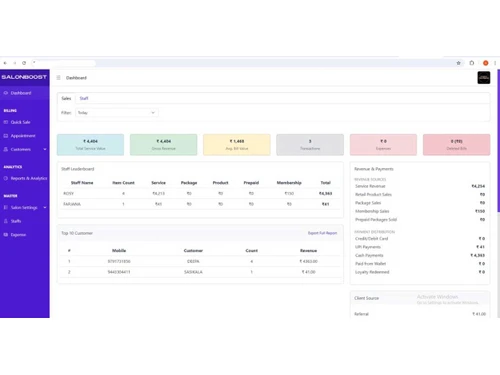Click the Gross Revenue card
This screenshot has width=500, height=375.
pyautogui.click(x=164, y=145)
